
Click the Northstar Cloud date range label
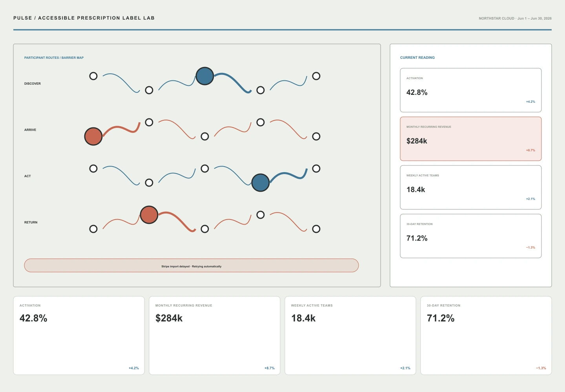point(515,18)
